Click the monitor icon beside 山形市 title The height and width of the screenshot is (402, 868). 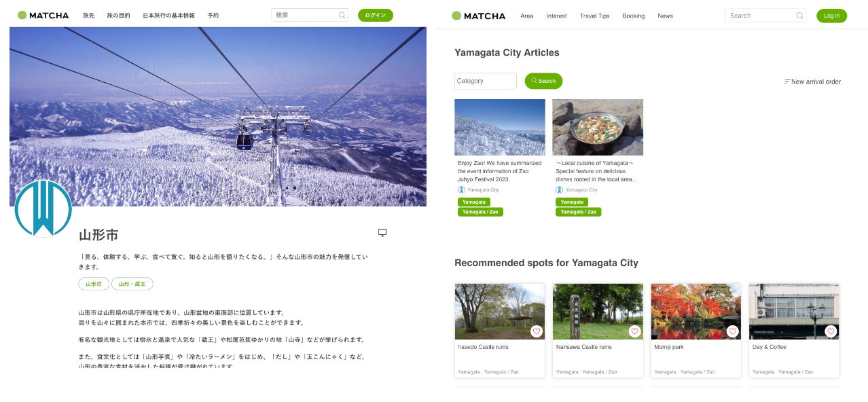coord(382,232)
